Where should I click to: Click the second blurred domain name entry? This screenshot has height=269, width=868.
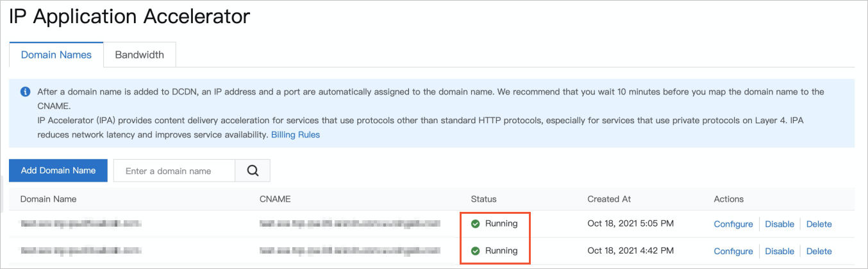81,251
